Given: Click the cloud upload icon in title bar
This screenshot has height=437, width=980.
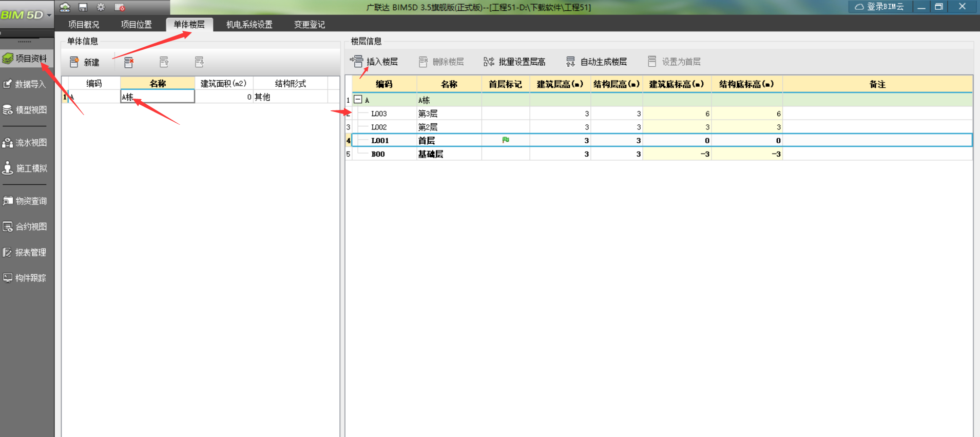Looking at the screenshot, I should (65, 7).
